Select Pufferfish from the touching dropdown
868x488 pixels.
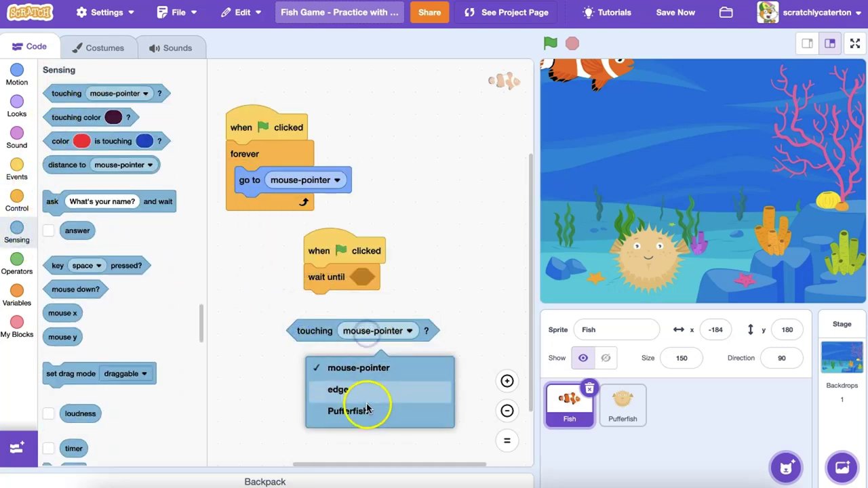tap(349, 411)
